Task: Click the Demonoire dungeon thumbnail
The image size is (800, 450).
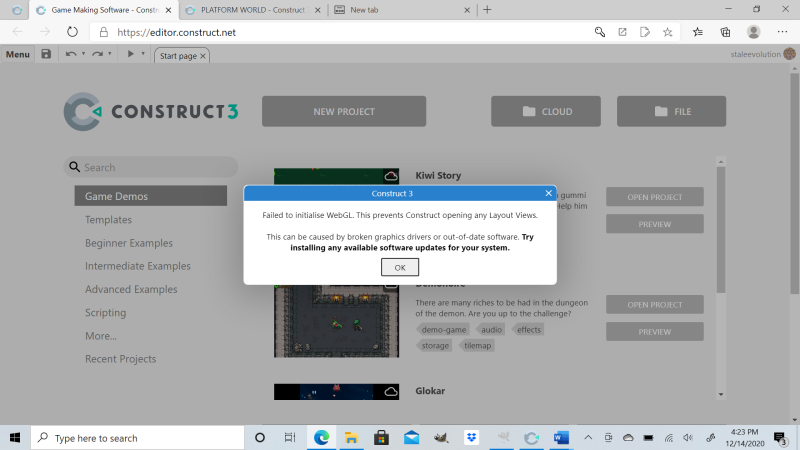Action: (x=336, y=321)
